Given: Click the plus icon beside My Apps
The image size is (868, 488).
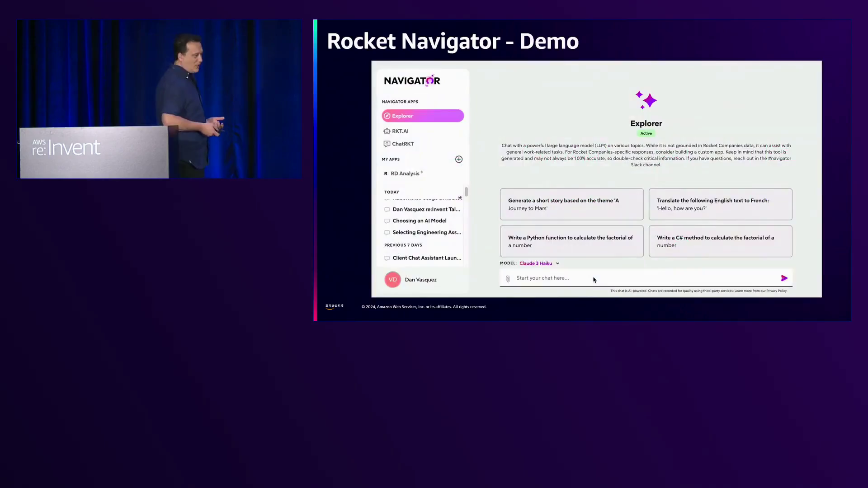Looking at the screenshot, I should coord(459,159).
